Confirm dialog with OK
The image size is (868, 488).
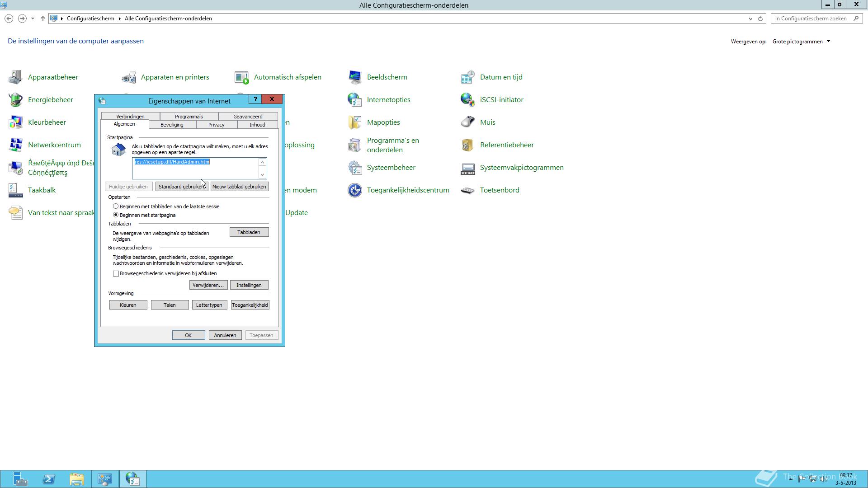(x=188, y=335)
